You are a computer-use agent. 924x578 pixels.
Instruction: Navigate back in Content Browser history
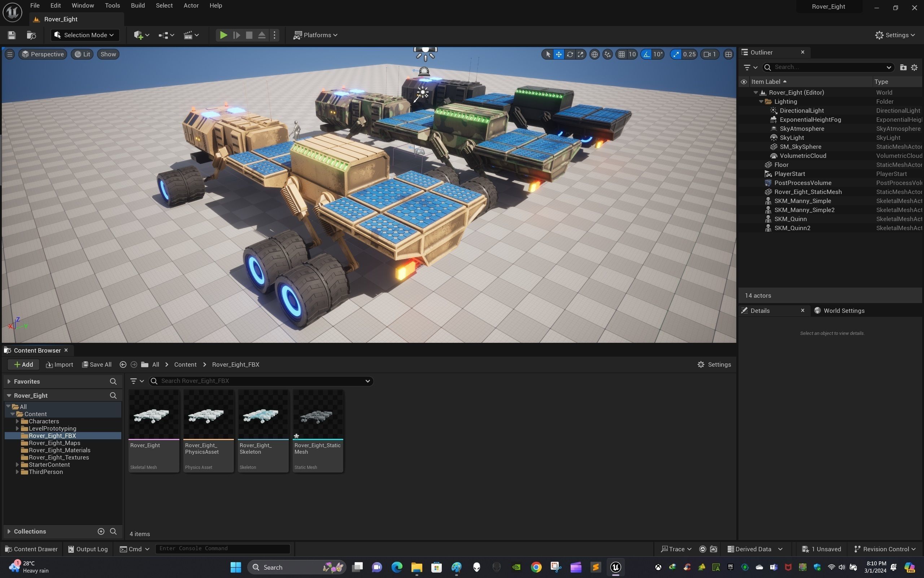click(123, 365)
